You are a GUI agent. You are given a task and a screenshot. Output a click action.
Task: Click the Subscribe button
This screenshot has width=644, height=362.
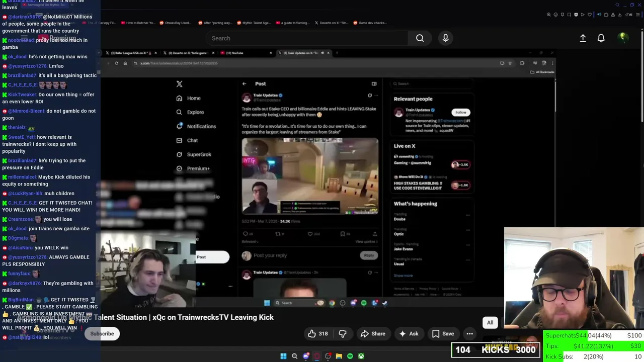tap(102, 334)
